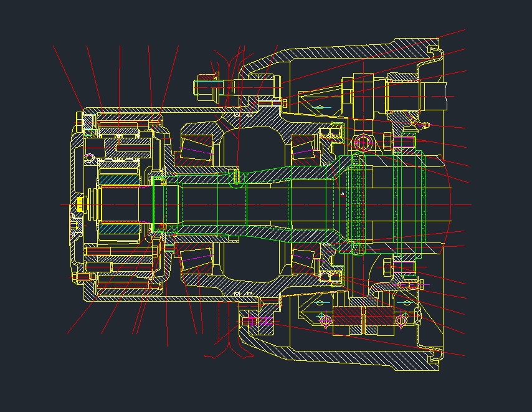The image size is (532, 412).
Task: Click the bolt at the lower-left flange
Action: tap(84, 277)
